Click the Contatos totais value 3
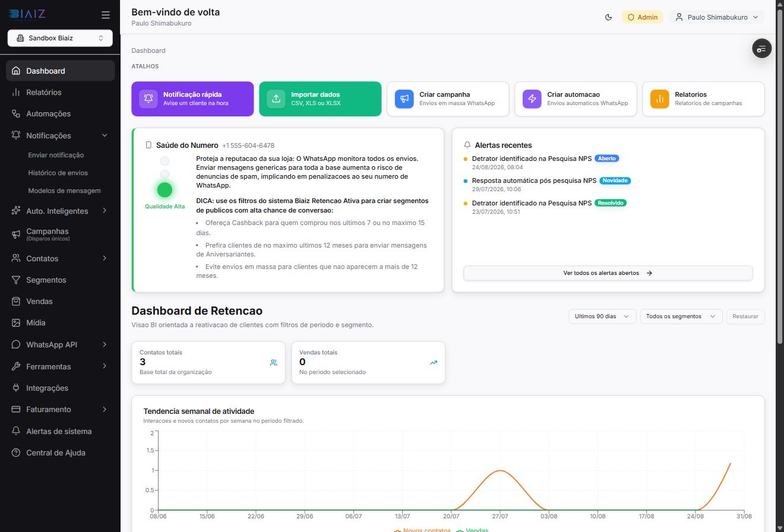The image size is (784, 532). coord(143,362)
